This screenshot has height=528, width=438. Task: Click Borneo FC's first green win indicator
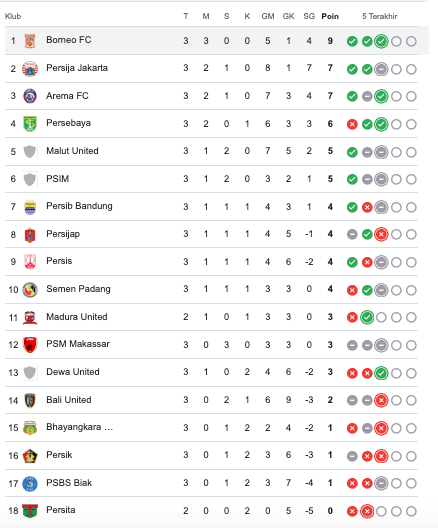coord(352,41)
